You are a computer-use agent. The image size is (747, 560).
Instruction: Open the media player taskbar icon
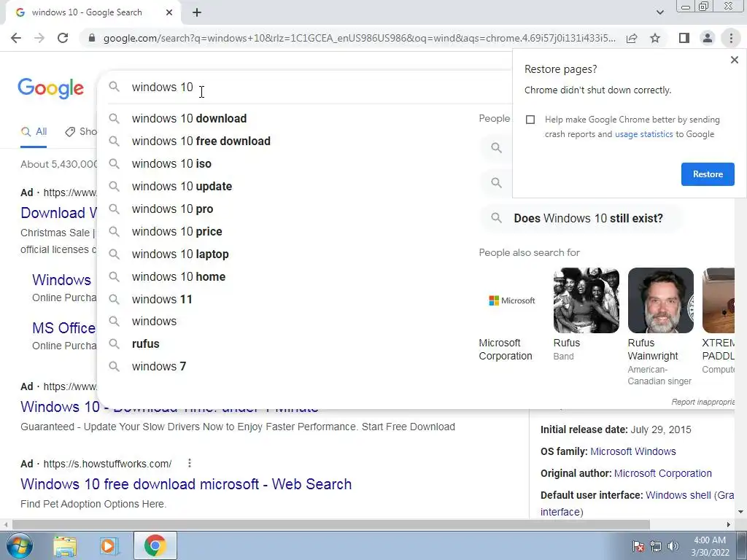pos(108,545)
